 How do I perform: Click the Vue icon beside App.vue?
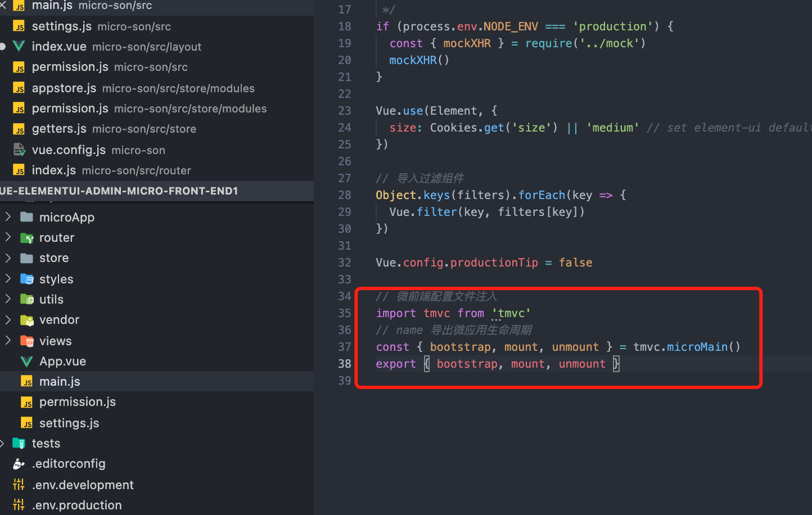tap(26, 362)
